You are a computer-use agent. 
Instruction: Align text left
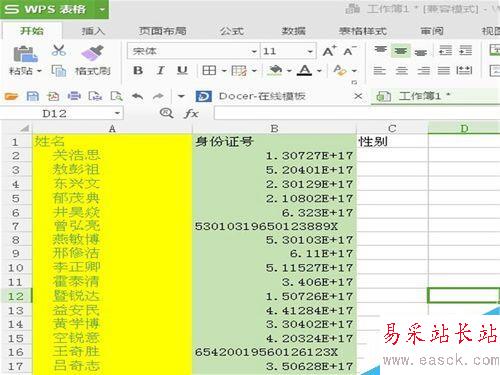click(x=380, y=71)
